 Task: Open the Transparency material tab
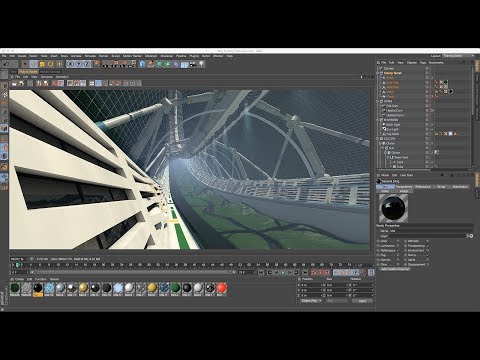[404, 187]
